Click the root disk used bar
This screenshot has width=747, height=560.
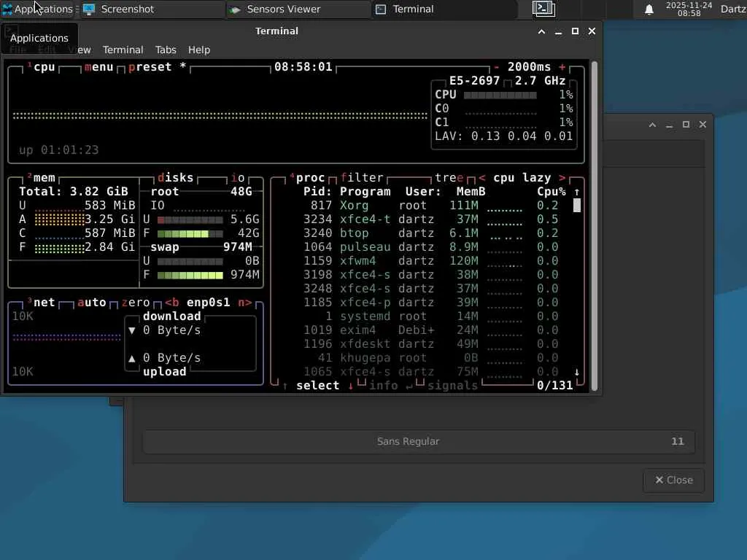[190, 219]
